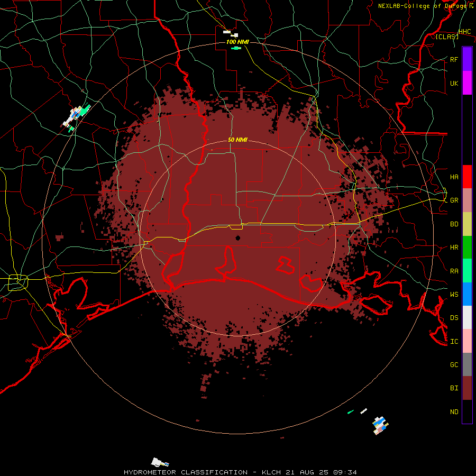Click the RF purple legend swatch
The image size is (476, 476).
[x=467, y=59]
